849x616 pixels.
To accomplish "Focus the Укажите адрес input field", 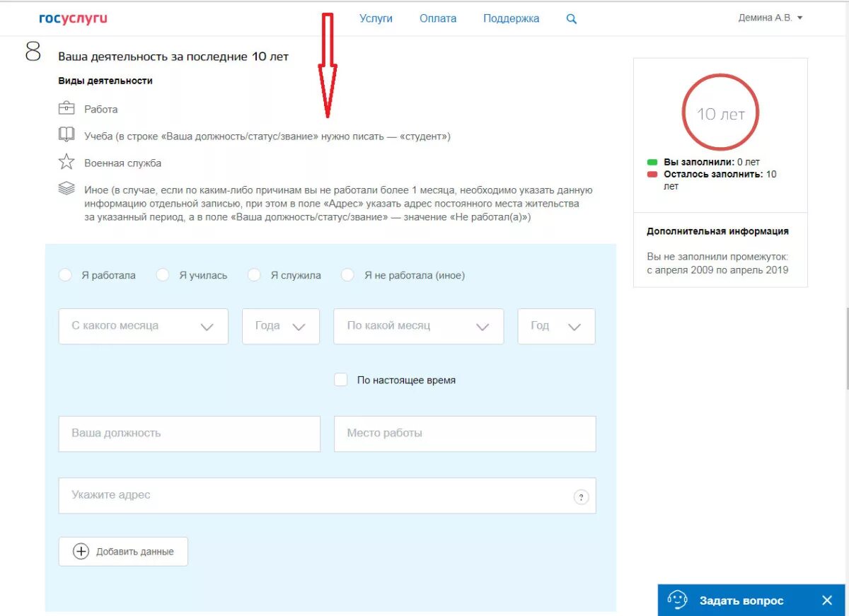I will coord(327,495).
